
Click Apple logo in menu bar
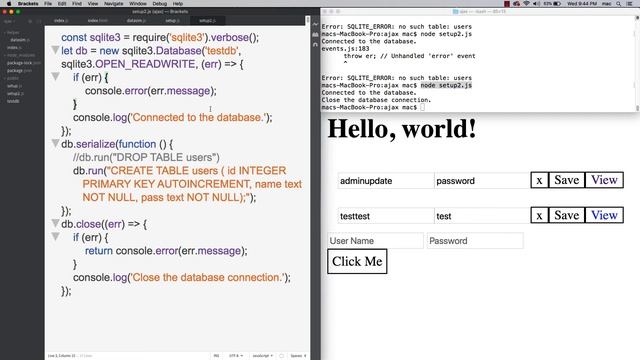[x=9, y=3]
